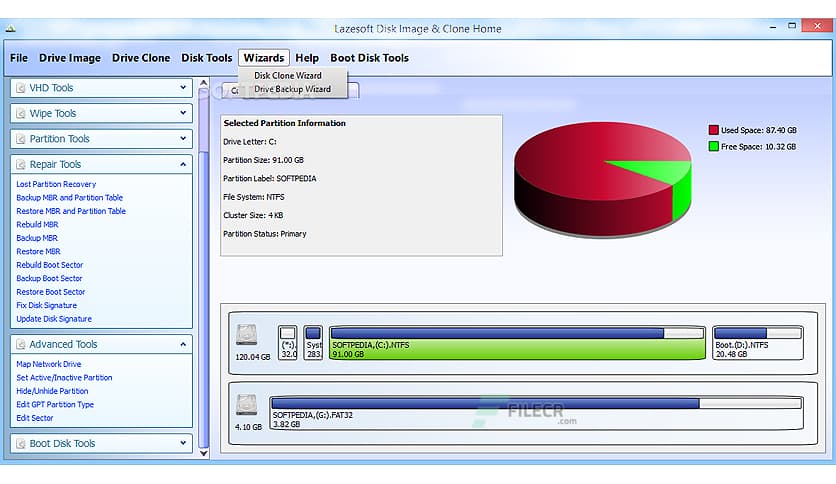Select the Boot (D:) NTFS partition

(x=758, y=343)
